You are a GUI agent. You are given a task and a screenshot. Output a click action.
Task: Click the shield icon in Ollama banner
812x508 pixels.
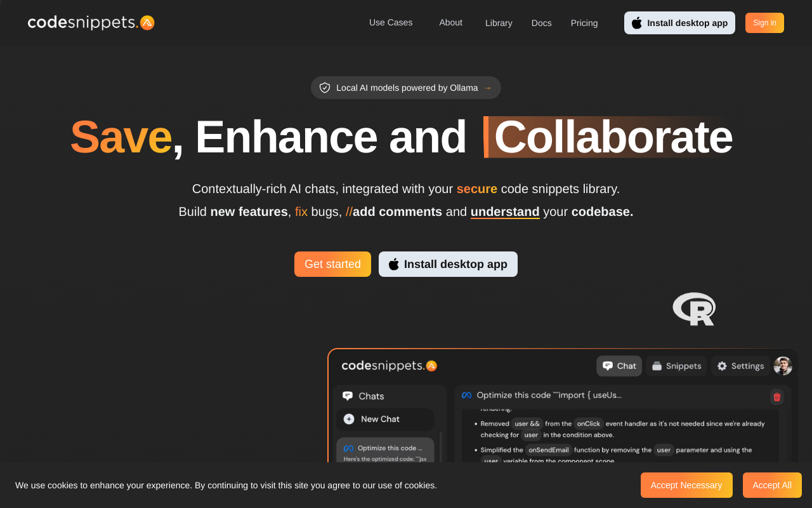(x=325, y=88)
